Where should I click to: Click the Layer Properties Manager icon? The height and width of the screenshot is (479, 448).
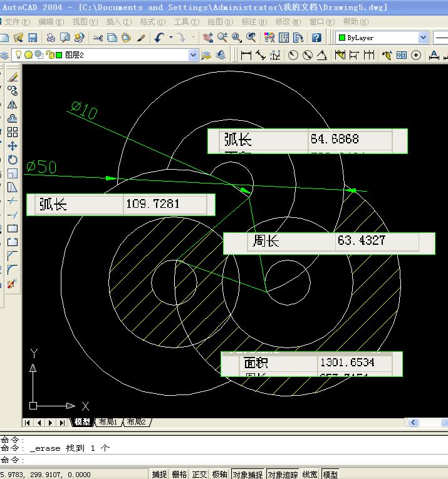pyautogui.click(x=4, y=55)
